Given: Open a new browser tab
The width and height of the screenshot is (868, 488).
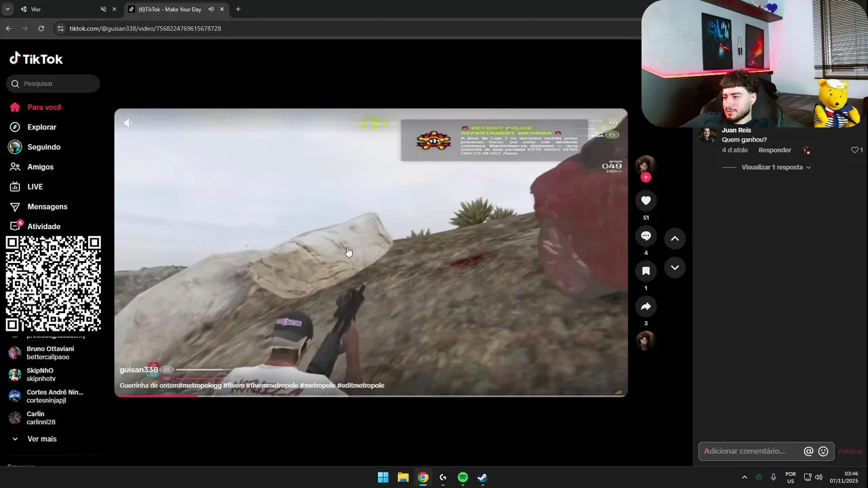Looking at the screenshot, I should (x=238, y=9).
